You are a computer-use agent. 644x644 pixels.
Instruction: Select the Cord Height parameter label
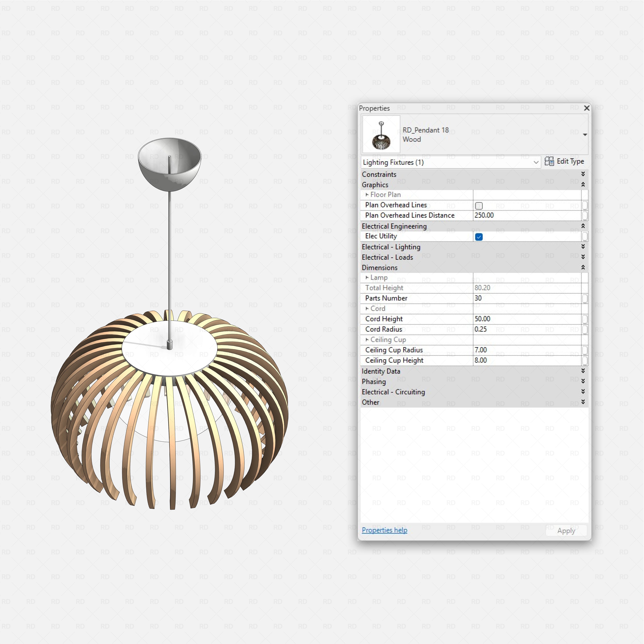tap(384, 319)
